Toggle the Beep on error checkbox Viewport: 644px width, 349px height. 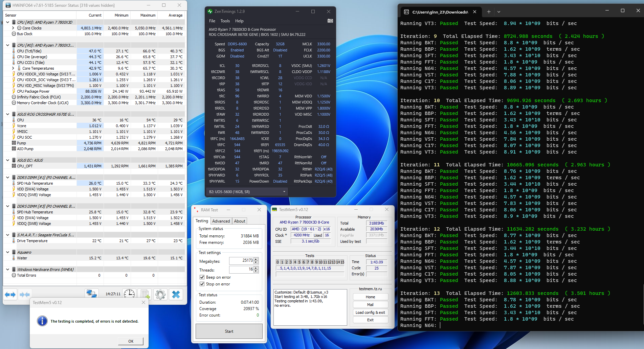click(202, 277)
